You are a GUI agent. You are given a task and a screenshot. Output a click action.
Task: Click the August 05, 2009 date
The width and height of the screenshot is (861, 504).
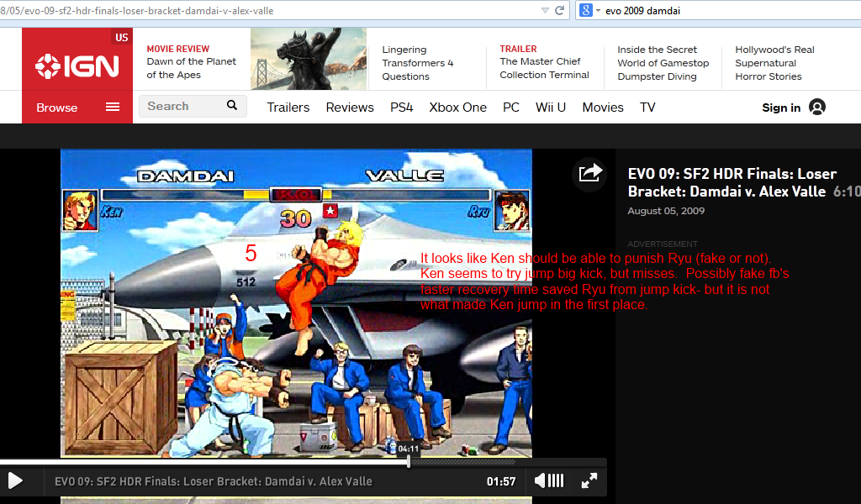pyautogui.click(x=666, y=211)
